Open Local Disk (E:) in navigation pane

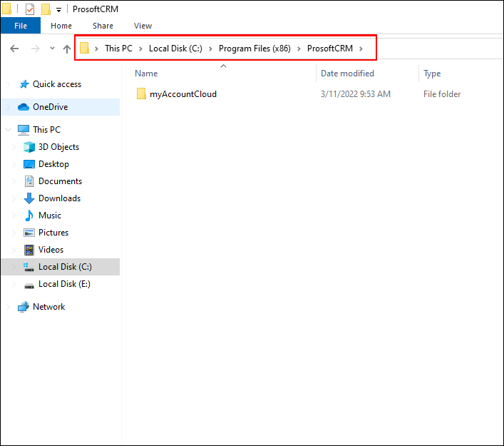tap(64, 284)
